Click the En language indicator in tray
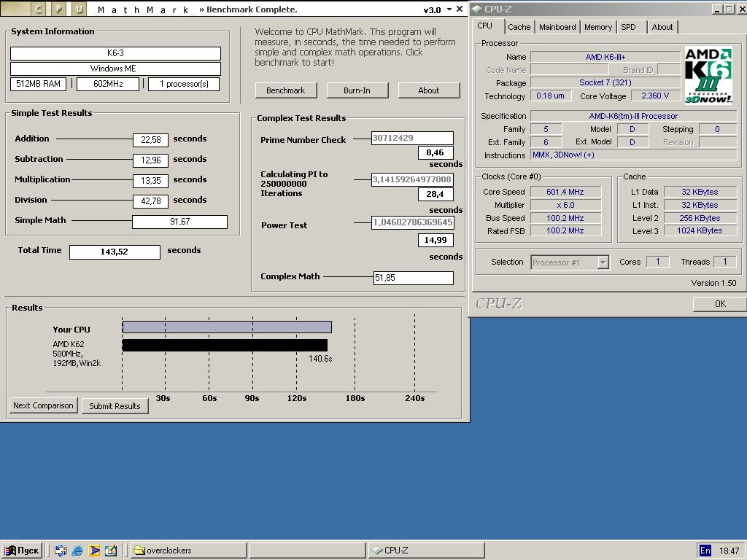The image size is (747, 560). click(x=705, y=551)
